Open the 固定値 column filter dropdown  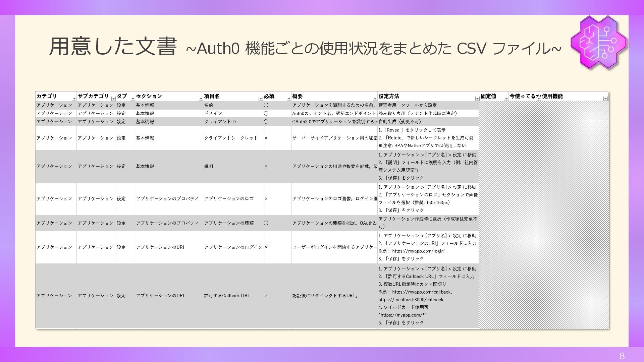coord(506,99)
